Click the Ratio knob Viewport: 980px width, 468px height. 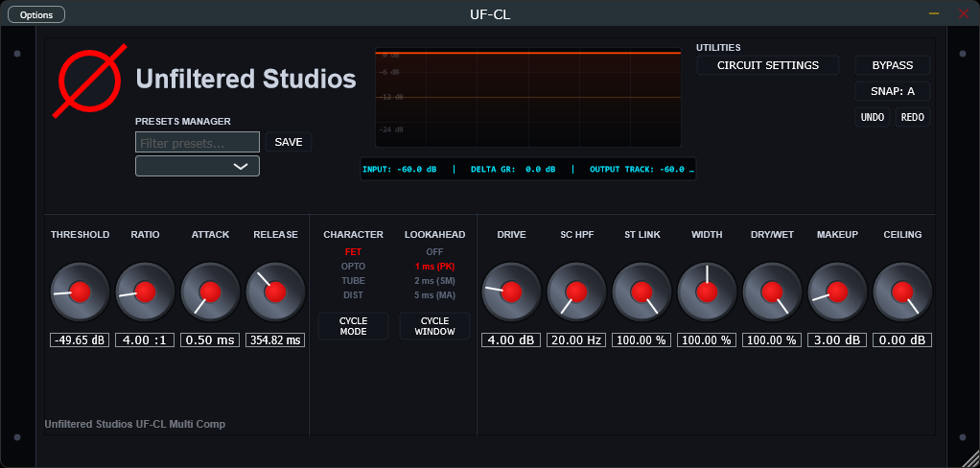click(145, 292)
